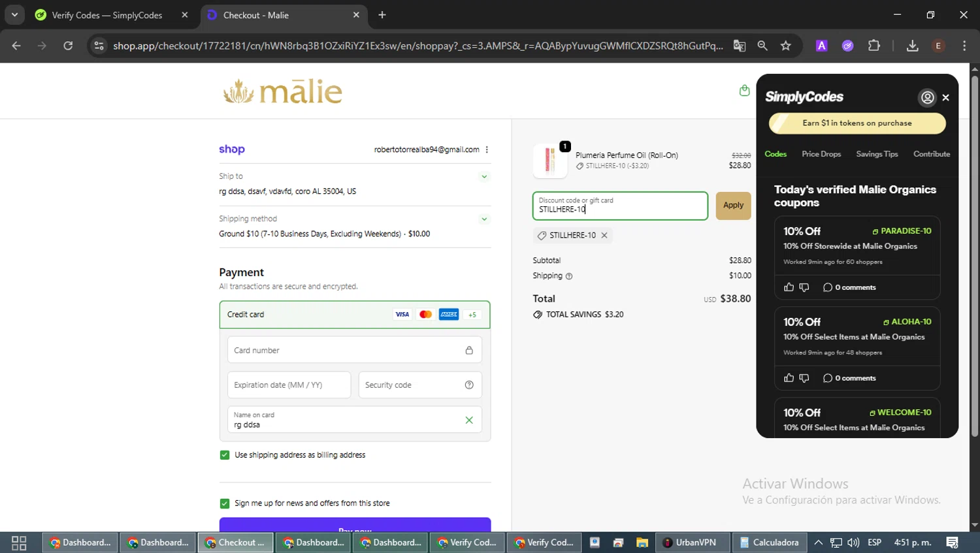Toggle use shipping address as billing address
The image size is (980, 553).
click(225, 455)
